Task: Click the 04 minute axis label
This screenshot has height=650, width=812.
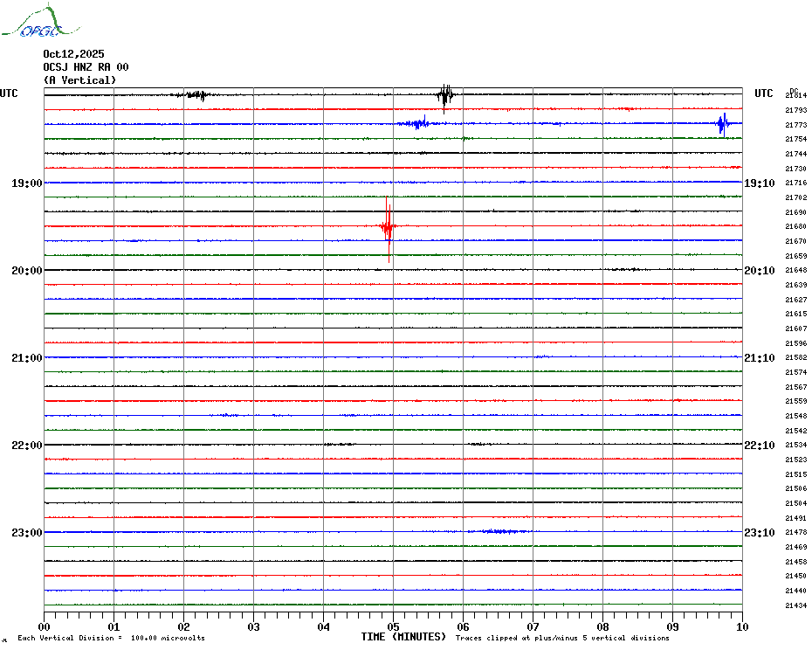Action: pyautogui.click(x=324, y=627)
